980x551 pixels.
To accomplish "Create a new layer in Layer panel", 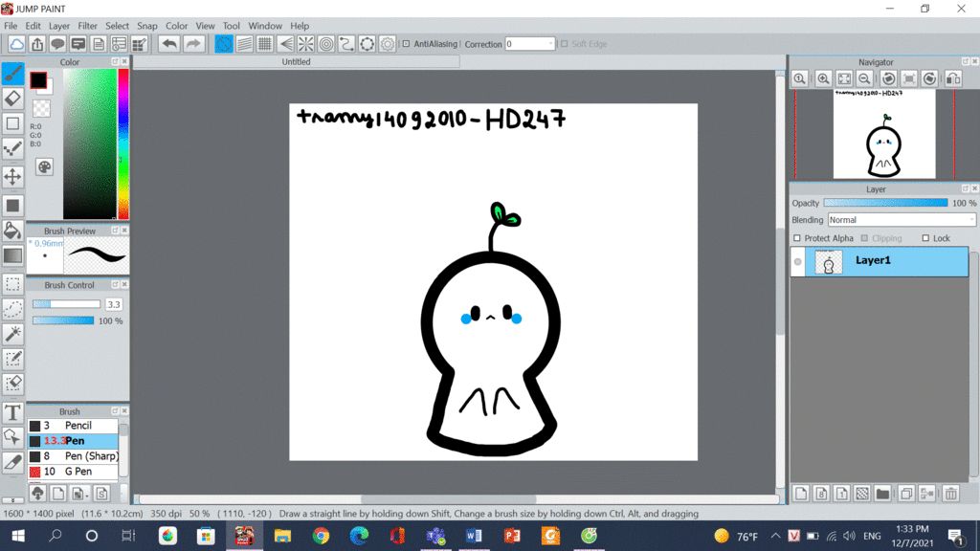I will [x=801, y=494].
